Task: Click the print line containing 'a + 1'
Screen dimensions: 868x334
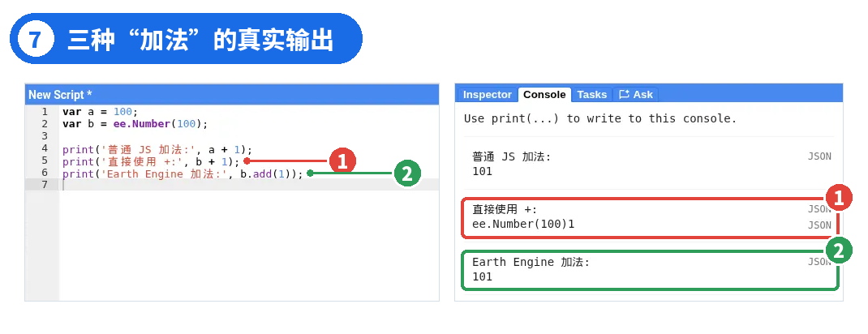Action: tap(157, 149)
